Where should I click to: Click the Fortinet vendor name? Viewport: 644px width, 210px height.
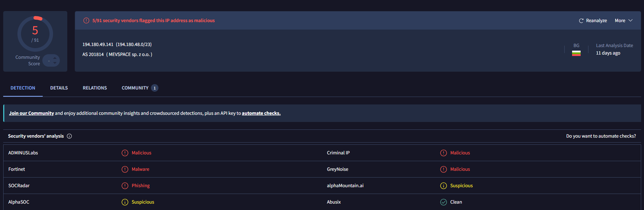[17, 169]
